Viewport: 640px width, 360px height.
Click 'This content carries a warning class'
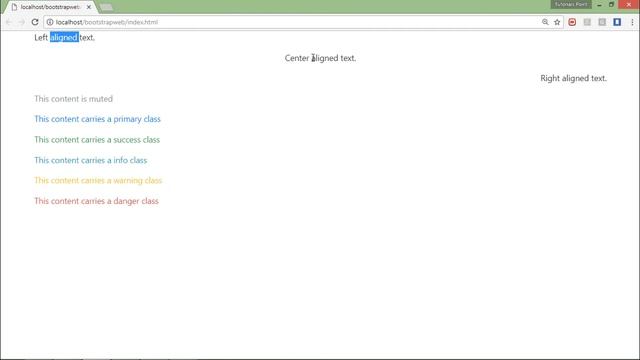point(98,180)
